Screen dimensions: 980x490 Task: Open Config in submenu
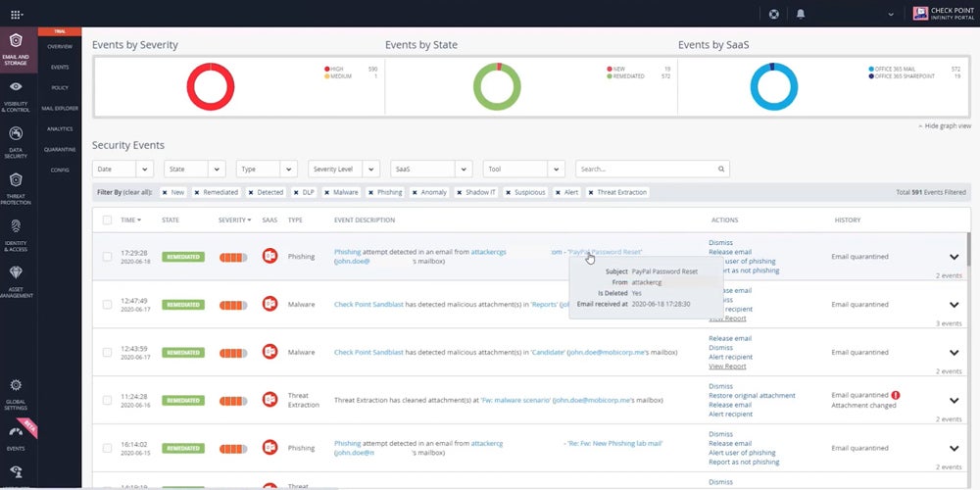tap(60, 170)
